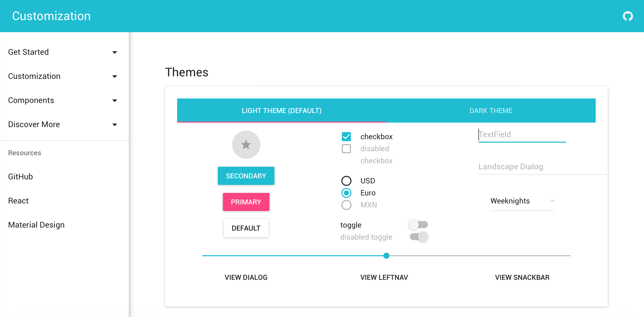Image resolution: width=644 pixels, height=317 pixels.
Task: Click the star avatar icon
Action: coord(246,144)
